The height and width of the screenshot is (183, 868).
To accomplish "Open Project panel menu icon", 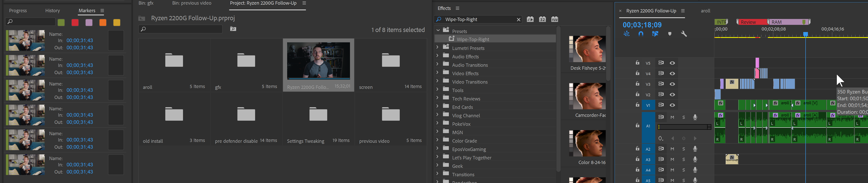I will coord(304,3).
